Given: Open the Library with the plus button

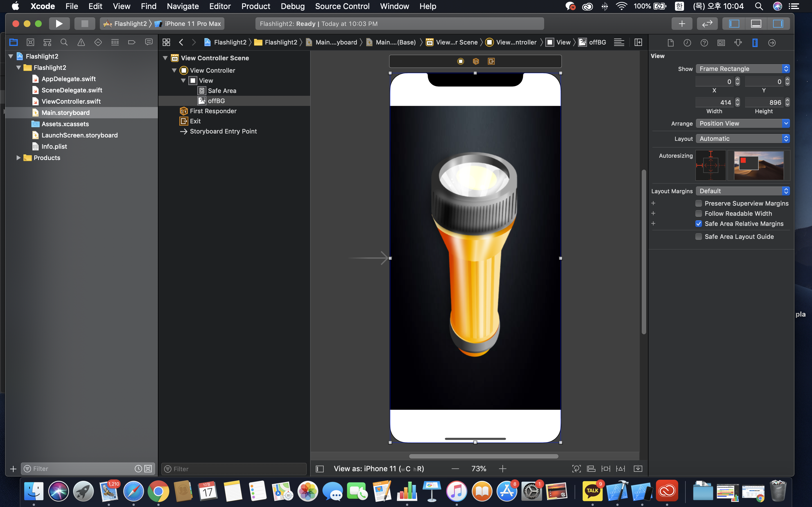Looking at the screenshot, I should pyautogui.click(x=681, y=23).
